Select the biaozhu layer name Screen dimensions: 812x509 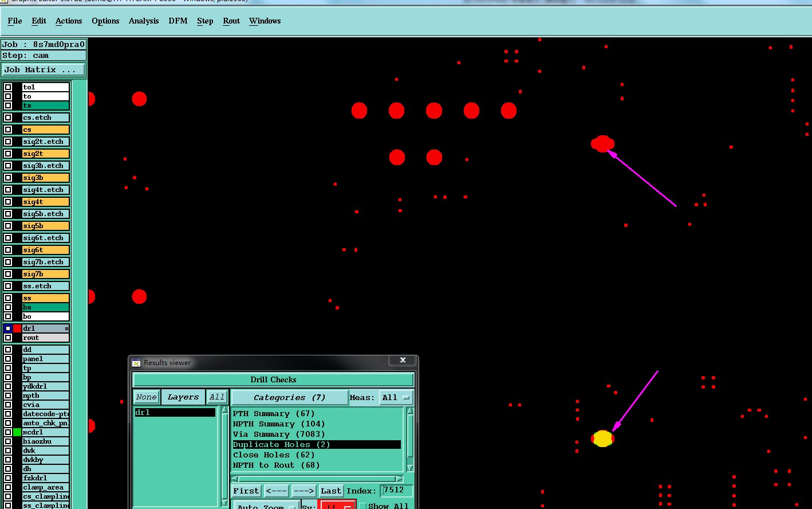point(46,441)
